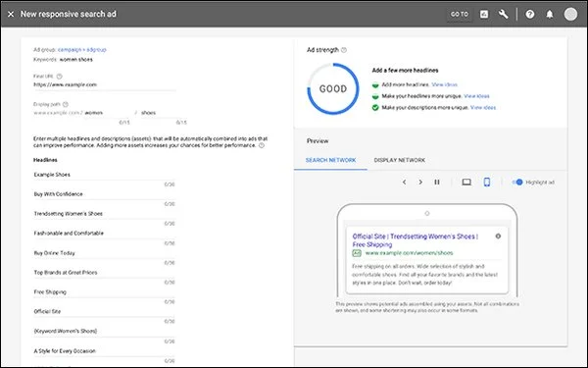Click the Headlines section label
588x368 pixels.
click(x=45, y=160)
